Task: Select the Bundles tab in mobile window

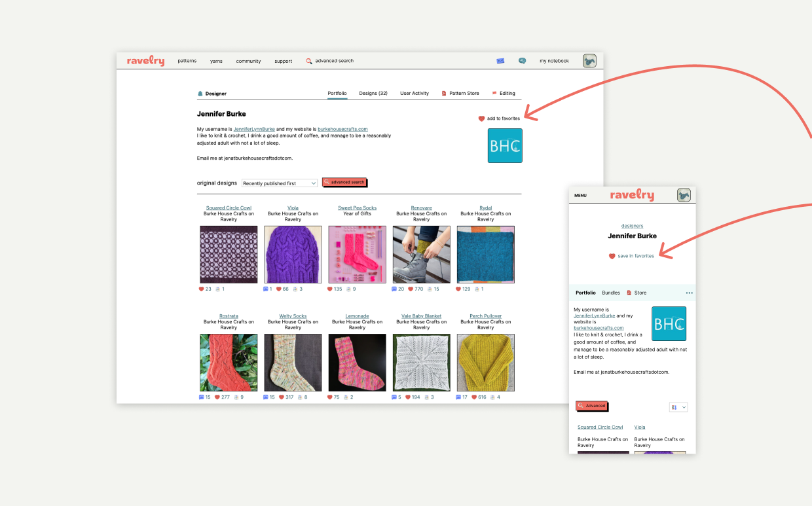Action: (x=611, y=293)
